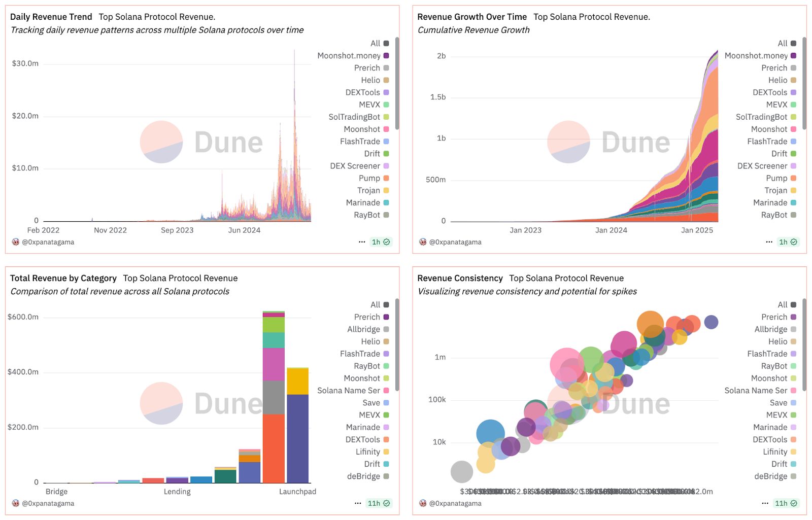Toggle FlashTrade in Revenue Growth legend
812x520 pixels.
[772, 142]
